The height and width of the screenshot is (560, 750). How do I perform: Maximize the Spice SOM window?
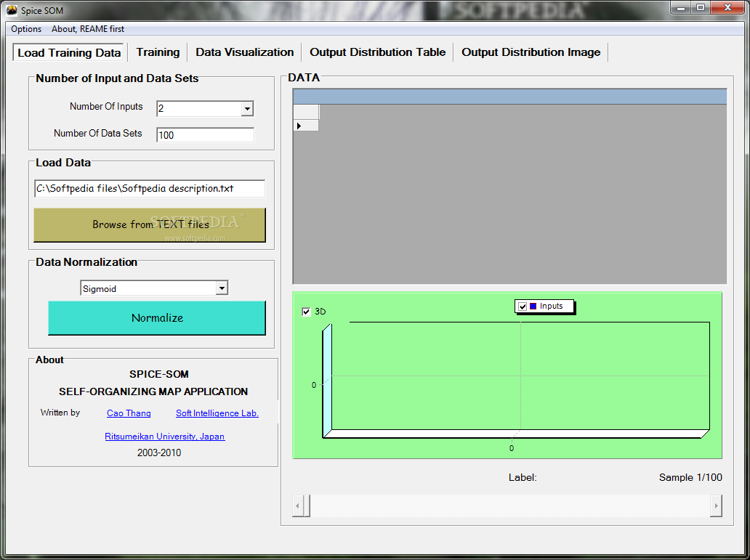(x=701, y=8)
